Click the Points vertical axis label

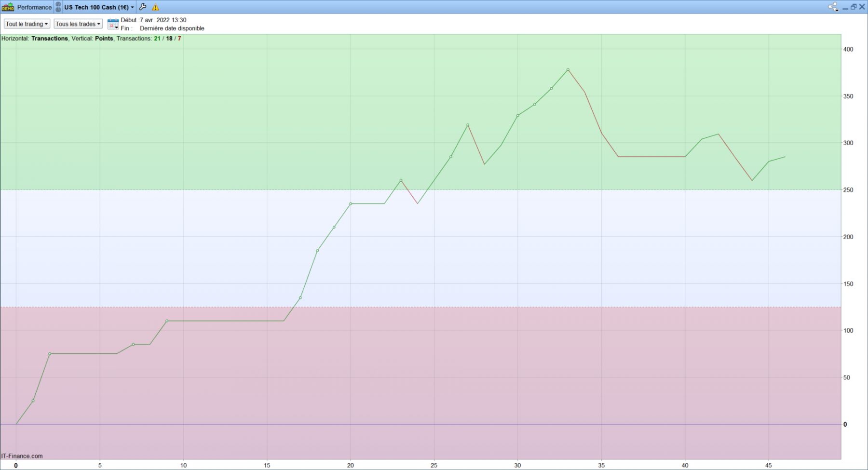[104, 39]
